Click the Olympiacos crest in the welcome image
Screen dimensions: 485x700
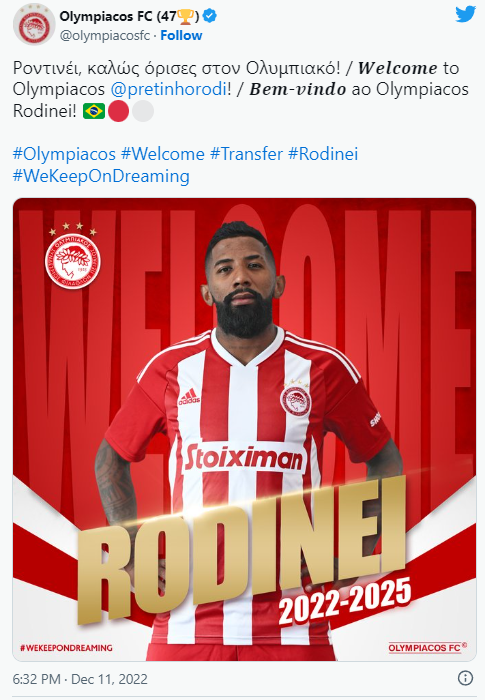pos(72,258)
